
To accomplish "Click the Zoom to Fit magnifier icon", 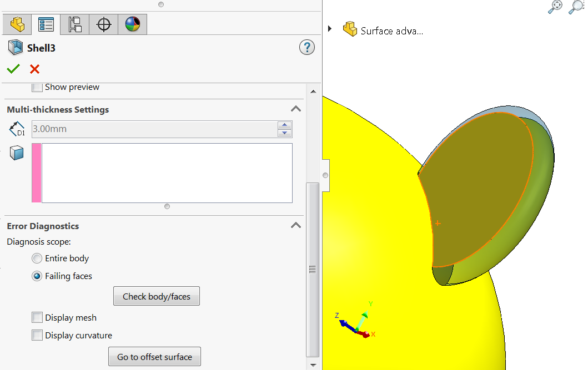I will [555, 7].
